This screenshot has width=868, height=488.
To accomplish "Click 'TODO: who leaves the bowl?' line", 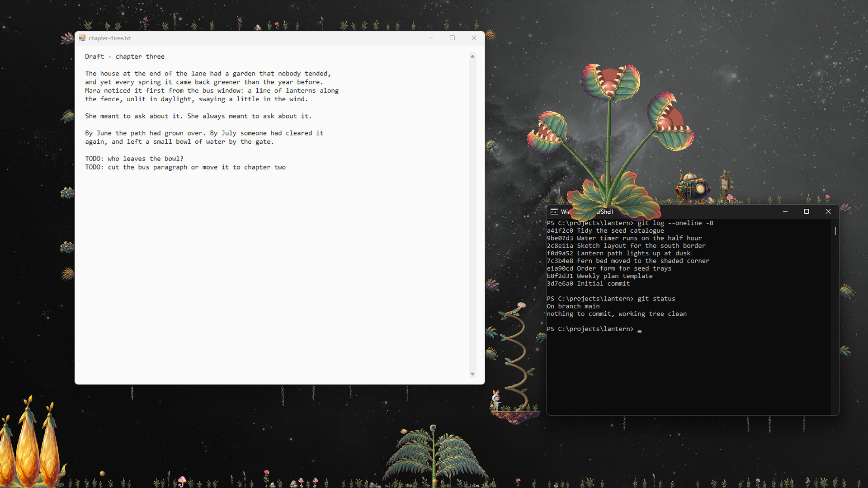I will (x=134, y=159).
